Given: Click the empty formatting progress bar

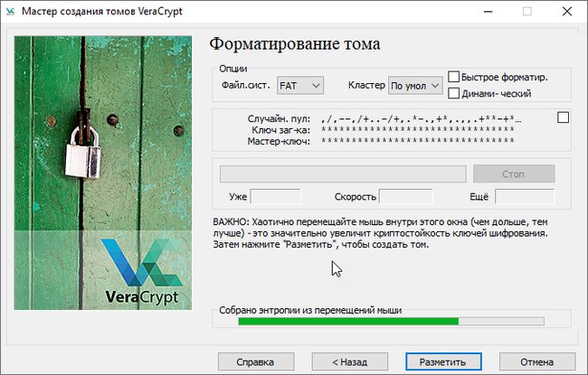Looking at the screenshot, I should tap(343, 173).
